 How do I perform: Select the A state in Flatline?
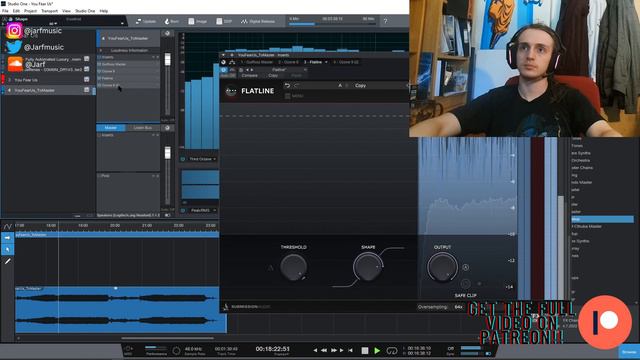point(340,85)
